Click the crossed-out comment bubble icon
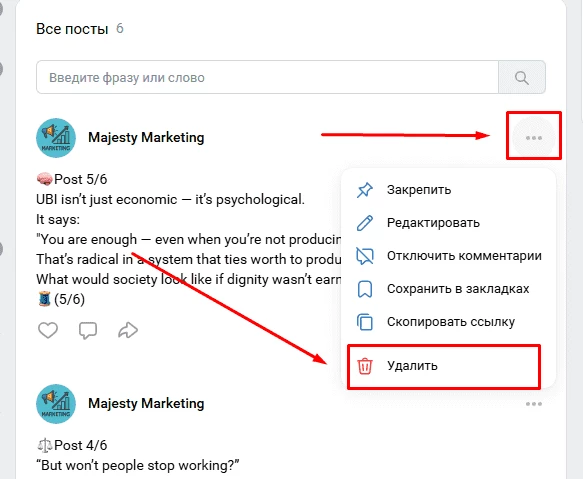 [x=365, y=256]
